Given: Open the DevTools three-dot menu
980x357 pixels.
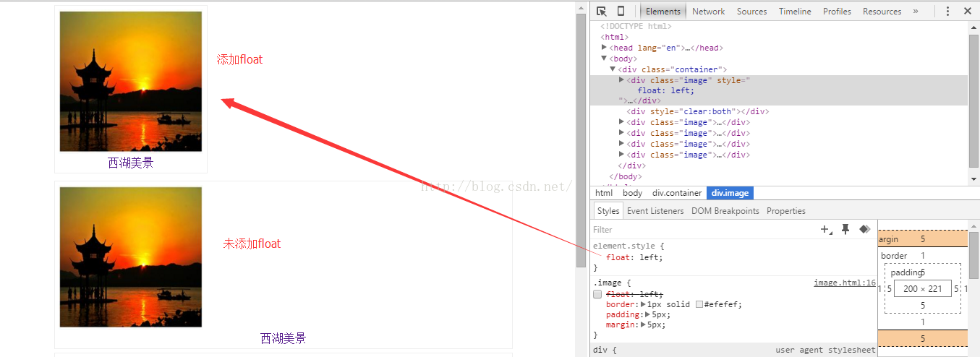Looking at the screenshot, I should [x=947, y=11].
